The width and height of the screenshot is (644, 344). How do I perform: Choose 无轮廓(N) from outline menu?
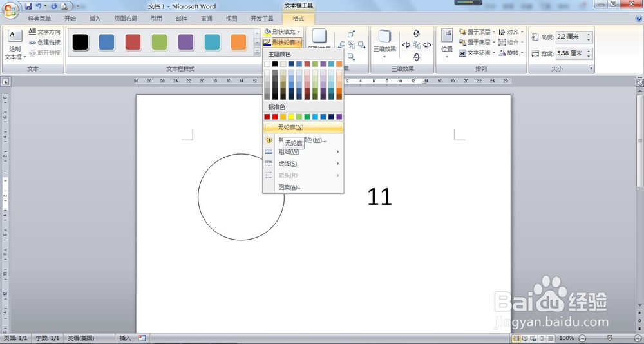(x=303, y=128)
